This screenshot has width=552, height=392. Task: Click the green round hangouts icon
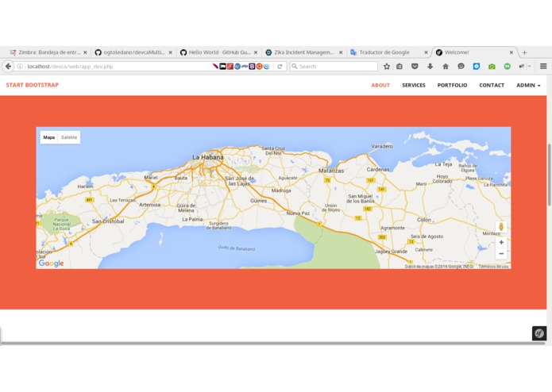pyautogui.click(x=507, y=66)
